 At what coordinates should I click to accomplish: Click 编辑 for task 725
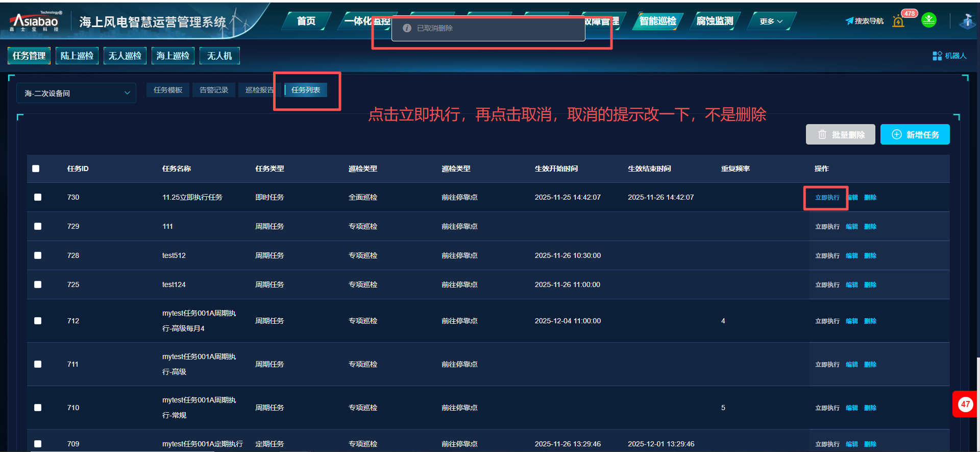(x=851, y=284)
